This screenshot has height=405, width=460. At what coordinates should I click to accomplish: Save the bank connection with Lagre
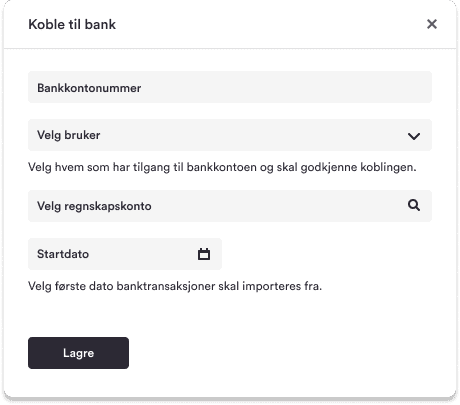click(x=78, y=353)
